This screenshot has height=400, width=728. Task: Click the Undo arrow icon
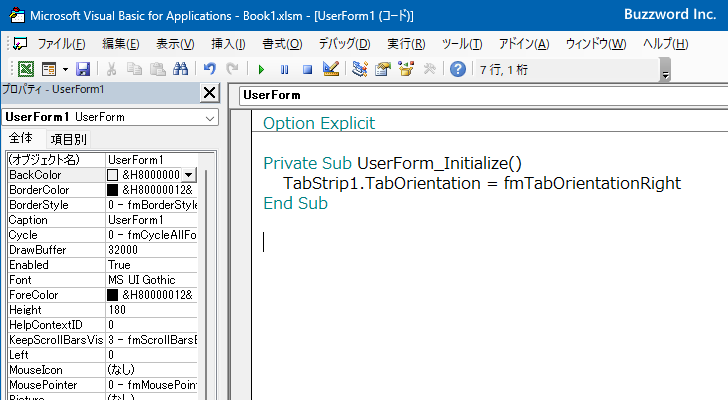(210, 69)
